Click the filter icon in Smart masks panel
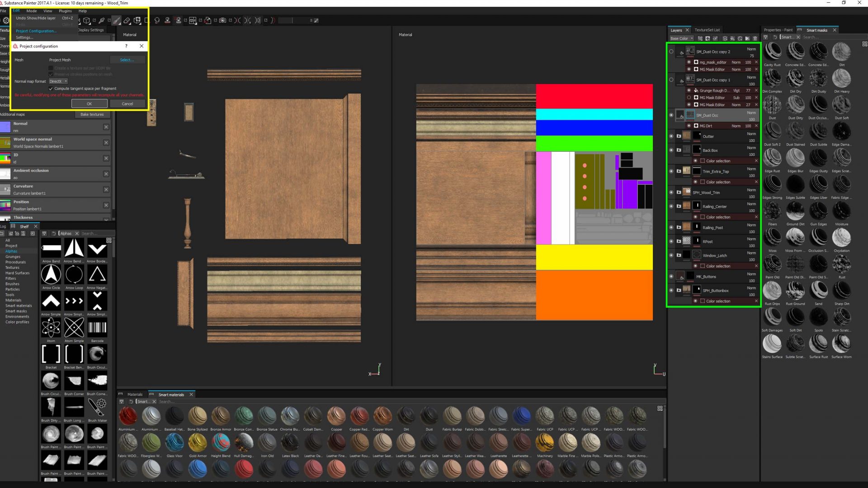Image resolution: width=868 pixels, height=488 pixels. 765,37
